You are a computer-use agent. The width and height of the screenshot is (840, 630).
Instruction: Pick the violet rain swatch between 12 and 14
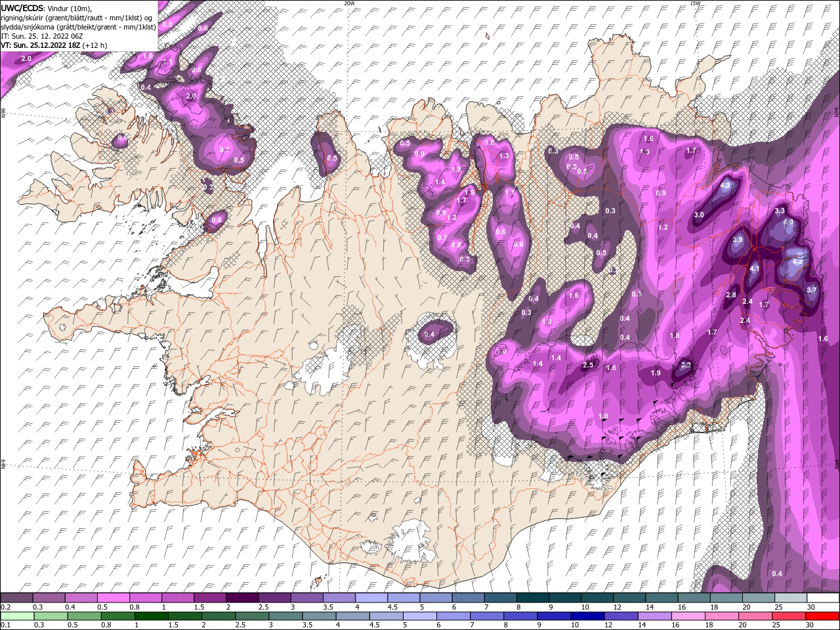(621, 616)
